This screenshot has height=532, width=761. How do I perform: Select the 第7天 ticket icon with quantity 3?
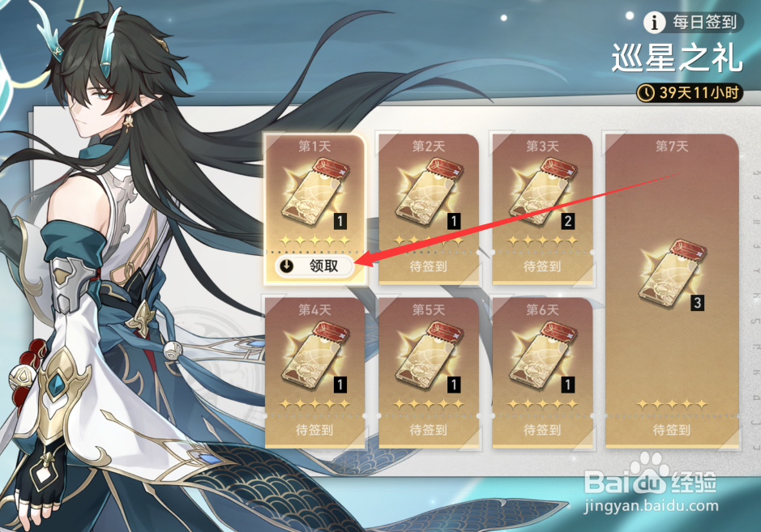coord(672,274)
